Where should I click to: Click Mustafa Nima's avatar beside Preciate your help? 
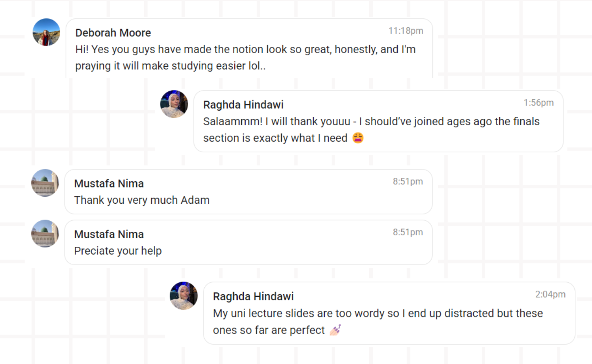45,234
